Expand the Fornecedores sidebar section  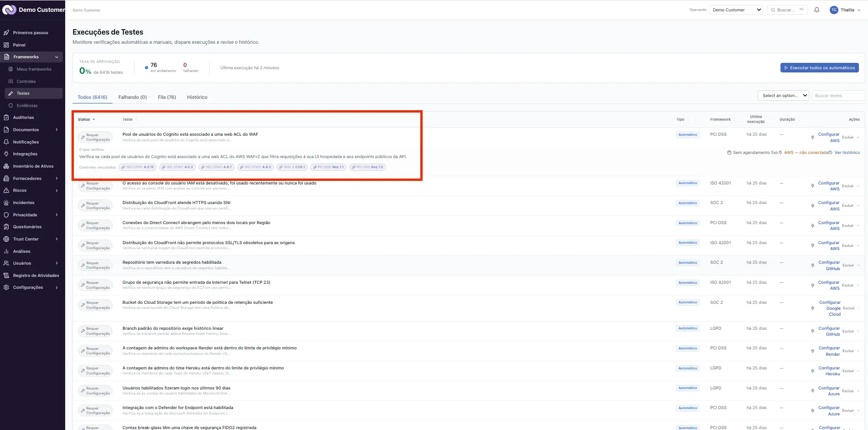(x=57, y=179)
